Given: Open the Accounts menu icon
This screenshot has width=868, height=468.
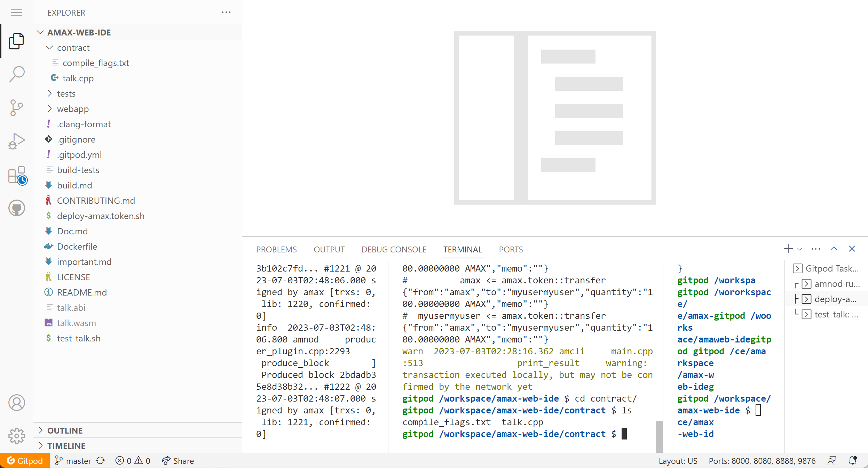Looking at the screenshot, I should (17, 403).
